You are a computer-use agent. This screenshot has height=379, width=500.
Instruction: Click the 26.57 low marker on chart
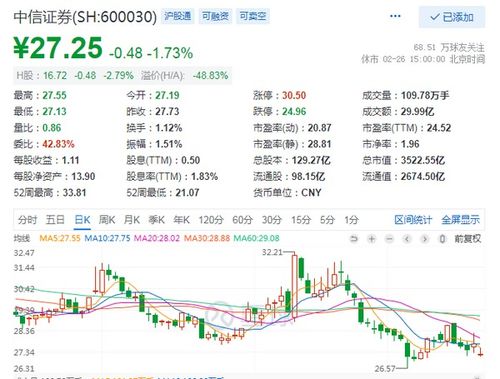pyautogui.click(x=385, y=369)
